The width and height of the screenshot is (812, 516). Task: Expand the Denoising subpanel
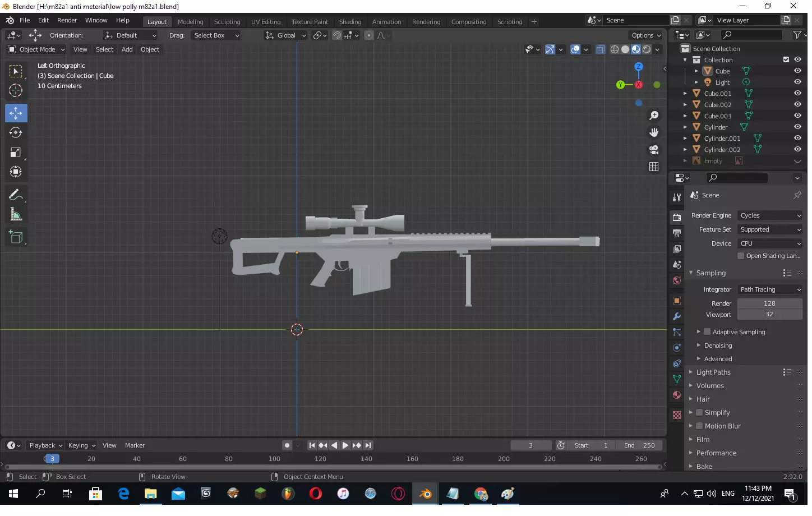pyautogui.click(x=718, y=346)
